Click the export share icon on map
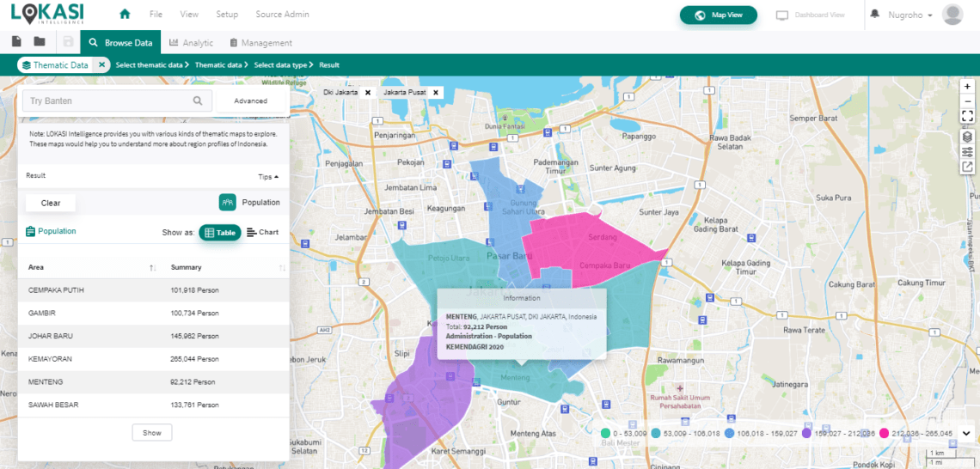The height and width of the screenshot is (469, 980). coord(967,167)
